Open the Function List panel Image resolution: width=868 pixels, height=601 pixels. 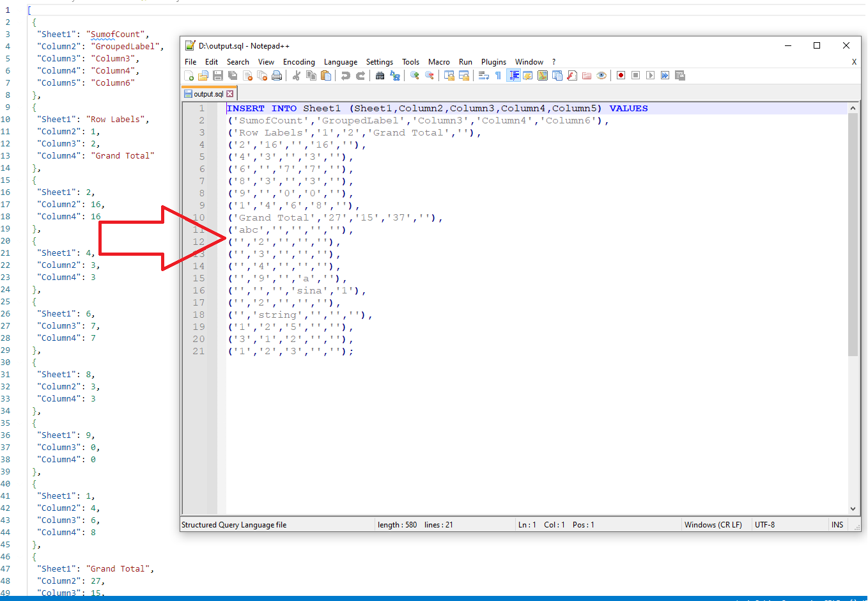click(x=572, y=75)
